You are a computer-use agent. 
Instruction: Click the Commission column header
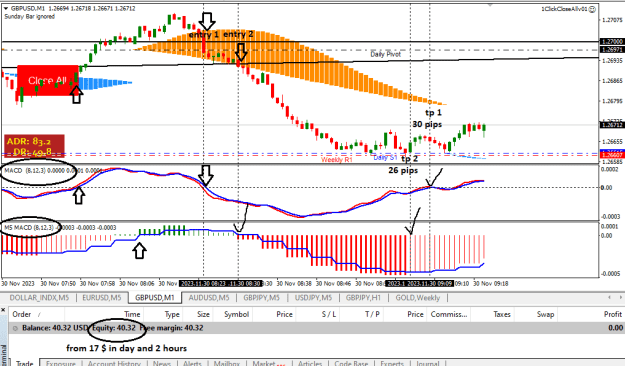tap(449, 314)
